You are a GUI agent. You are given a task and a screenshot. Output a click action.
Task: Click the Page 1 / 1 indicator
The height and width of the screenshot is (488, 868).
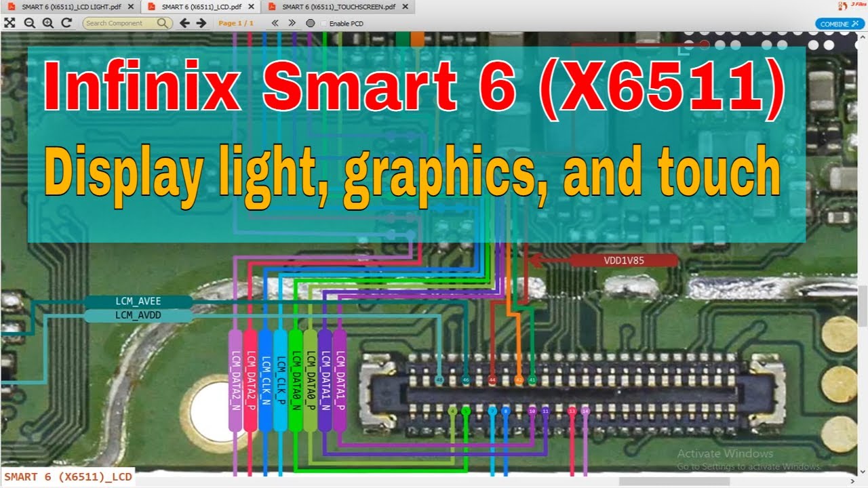click(x=235, y=23)
